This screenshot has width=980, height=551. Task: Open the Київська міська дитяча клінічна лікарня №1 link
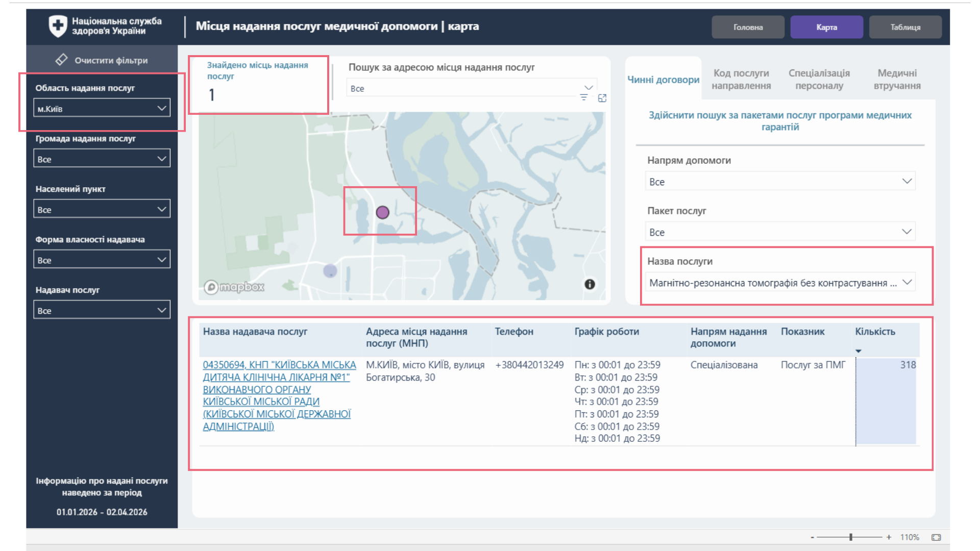pos(279,395)
